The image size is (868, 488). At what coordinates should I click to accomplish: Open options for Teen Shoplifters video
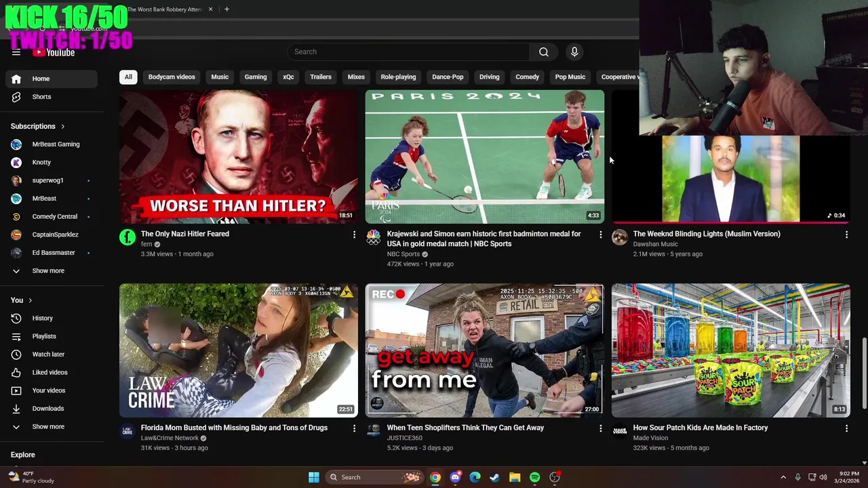point(600,428)
